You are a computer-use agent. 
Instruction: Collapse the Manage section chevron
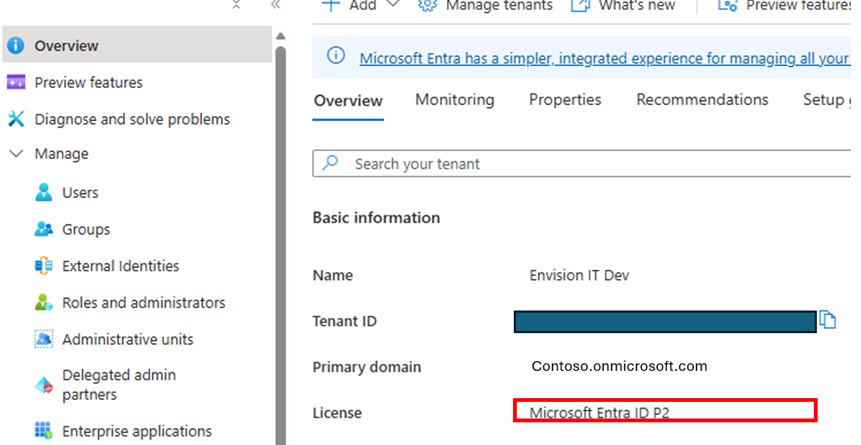(x=16, y=153)
